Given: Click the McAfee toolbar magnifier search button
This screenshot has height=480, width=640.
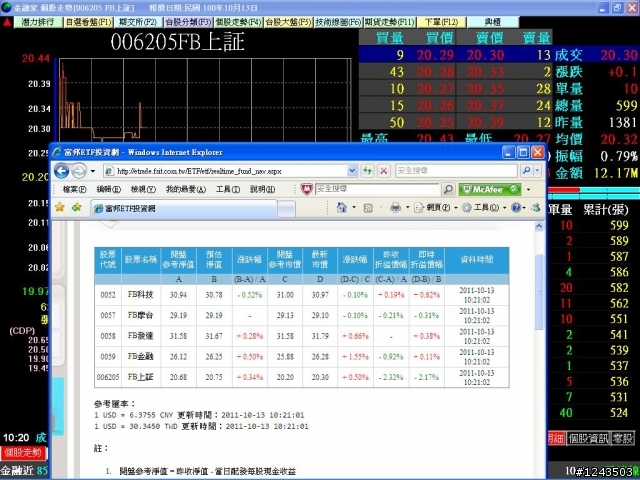Looking at the screenshot, I should pyautogui.click(x=448, y=189).
